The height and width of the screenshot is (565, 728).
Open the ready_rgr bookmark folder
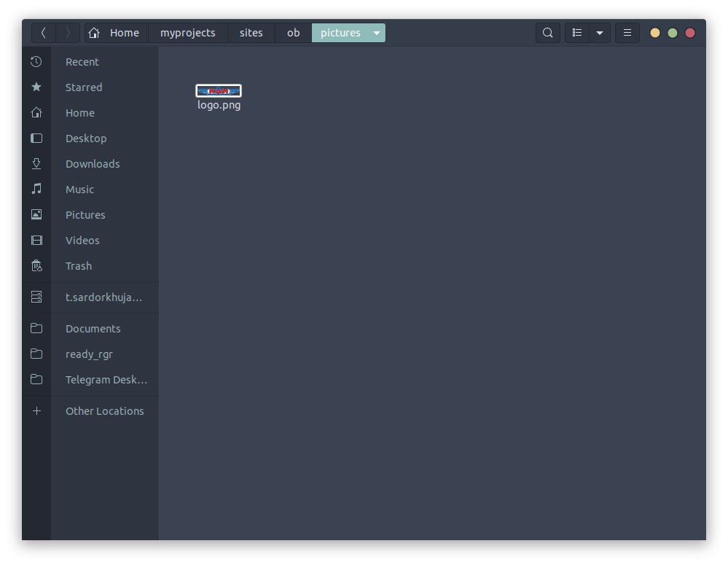point(89,354)
